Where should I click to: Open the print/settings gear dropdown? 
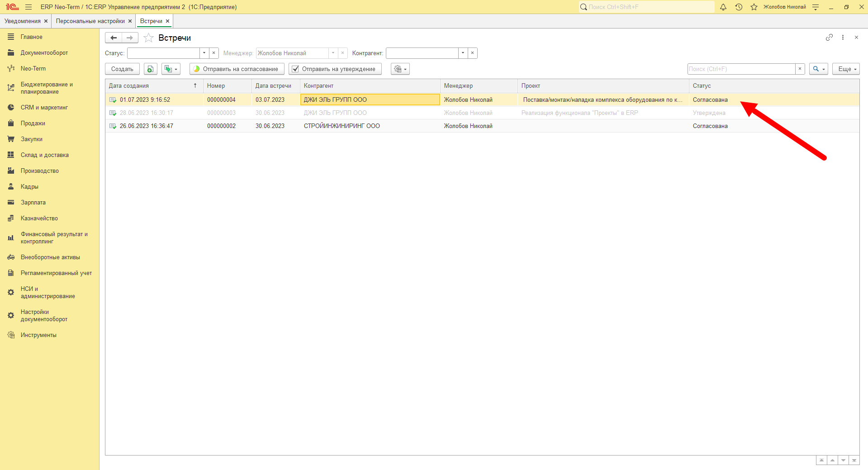(x=400, y=69)
